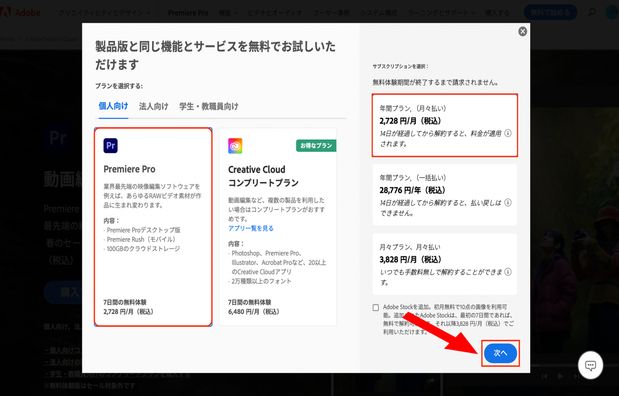Select 月々プラン 3,828 円/月 option
Viewport: 619px width, 396px height.
[x=445, y=264]
